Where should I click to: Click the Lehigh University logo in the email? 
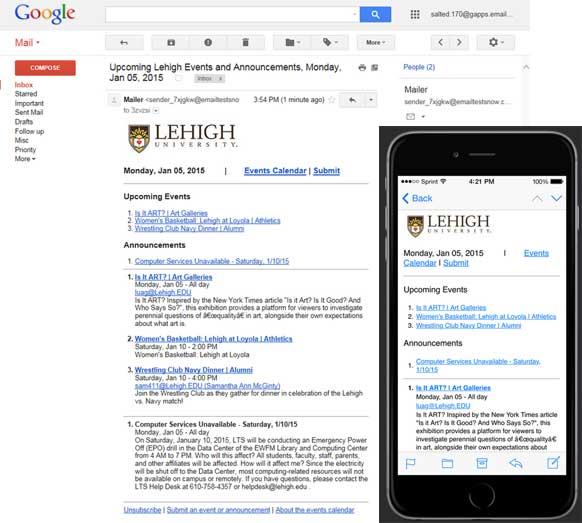pos(183,138)
